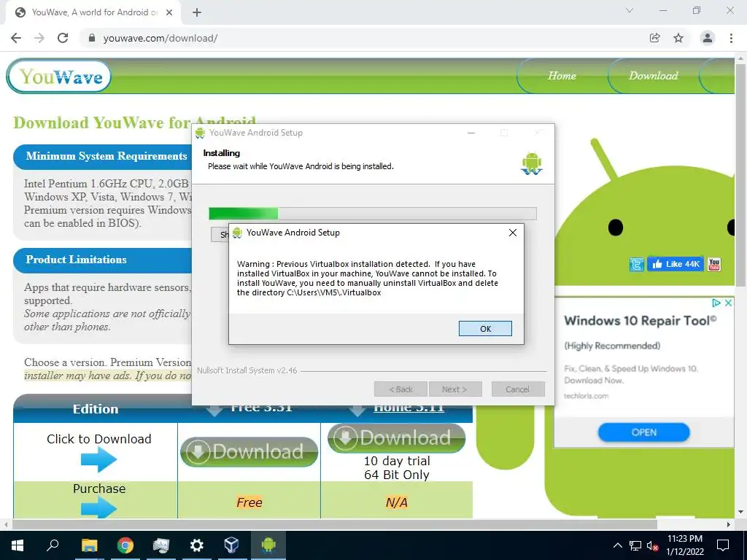Open the Download navigation item
747x560 pixels.
point(653,76)
